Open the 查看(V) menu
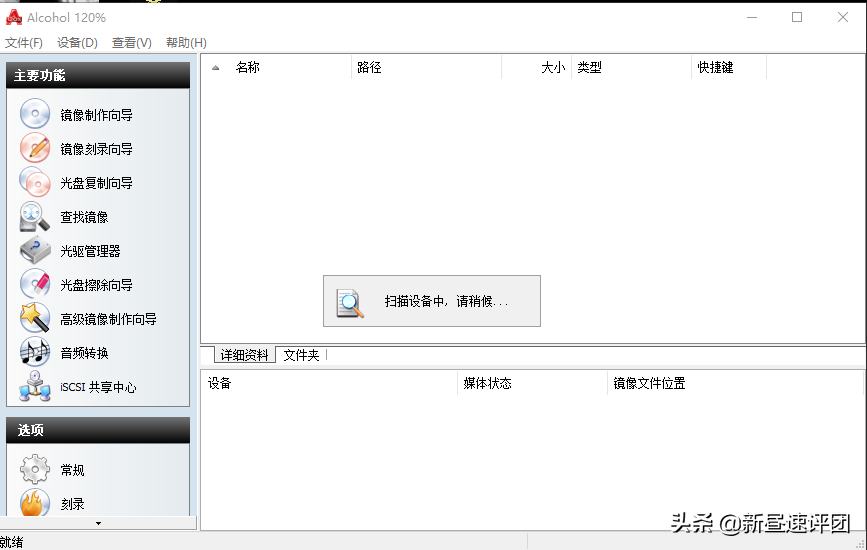867x550 pixels. [131, 43]
